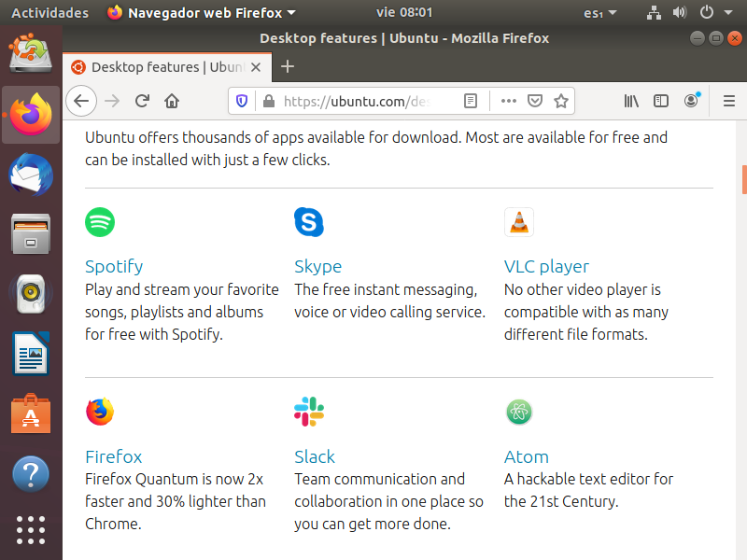Open LibreOffice Writer from the dock
Screen dimensions: 747x560
pyautogui.click(x=31, y=354)
